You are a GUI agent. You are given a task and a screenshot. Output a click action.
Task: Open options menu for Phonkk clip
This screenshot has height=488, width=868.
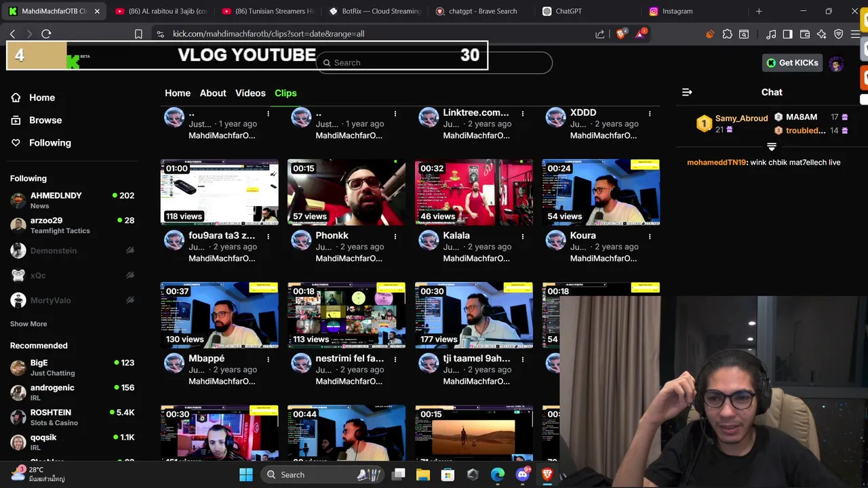[395, 237]
